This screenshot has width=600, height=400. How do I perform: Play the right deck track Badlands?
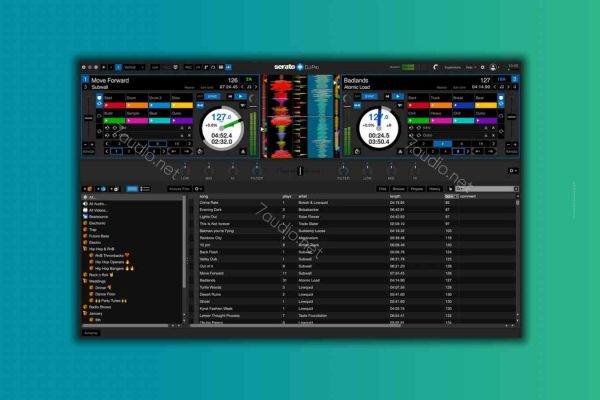398,96
